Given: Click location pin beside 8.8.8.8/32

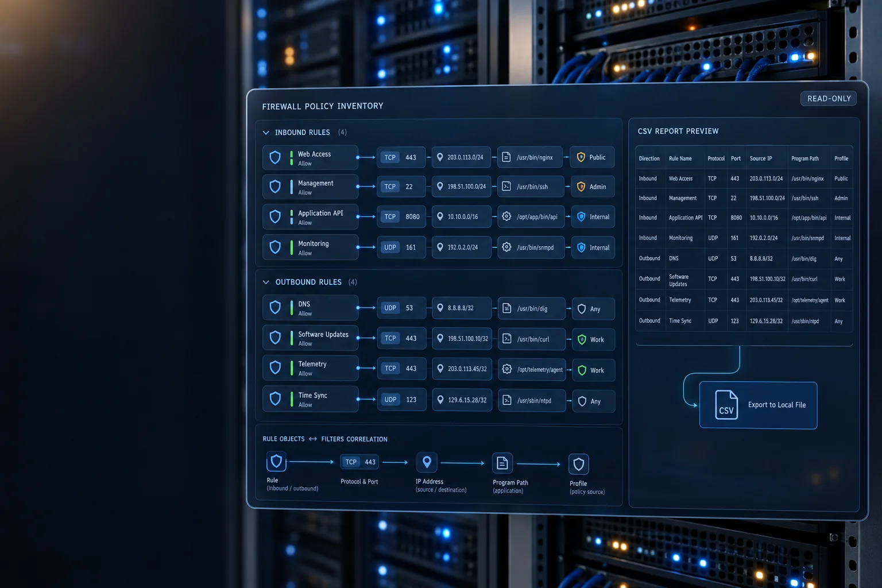Looking at the screenshot, I should (440, 308).
